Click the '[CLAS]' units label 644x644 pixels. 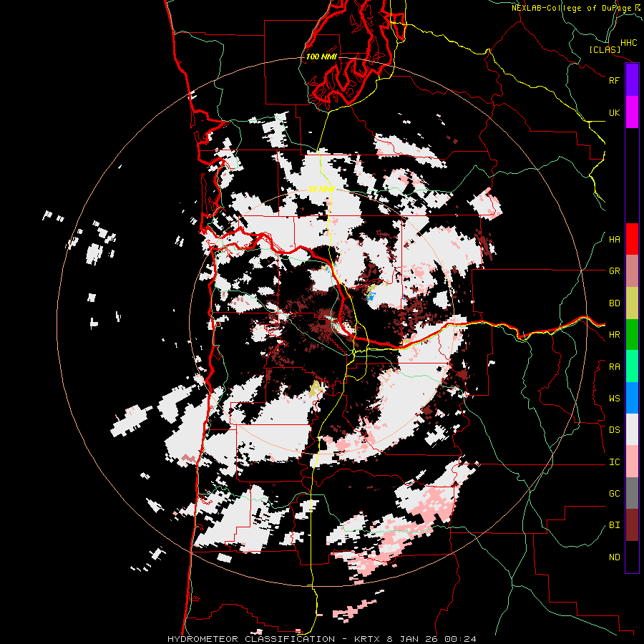click(605, 50)
